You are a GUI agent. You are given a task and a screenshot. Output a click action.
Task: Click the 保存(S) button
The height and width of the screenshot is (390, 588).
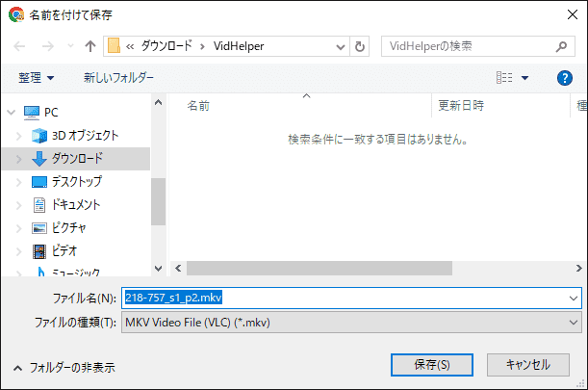click(x=432, y=365)
